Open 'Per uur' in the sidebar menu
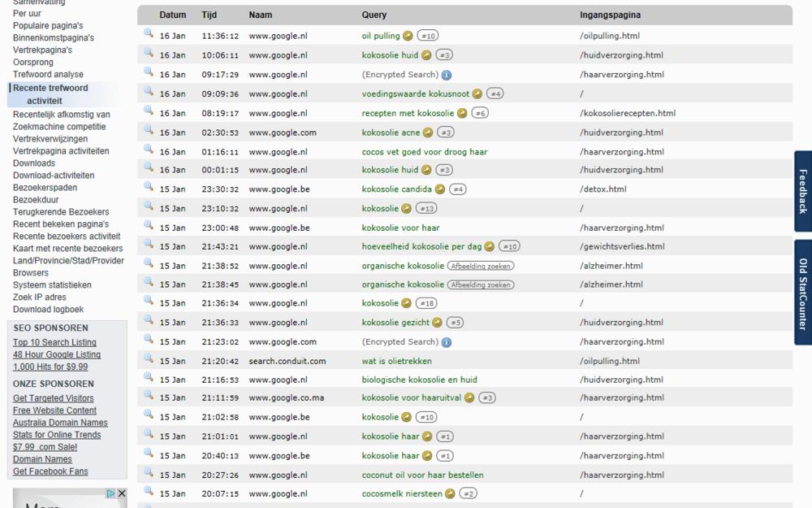The height and width of the screenshot is (508, 812). pyautogui.click(x=27, y=14)
